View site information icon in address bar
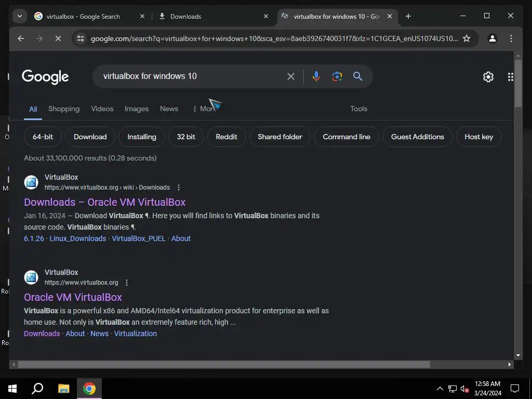 (x=81, y=38)
